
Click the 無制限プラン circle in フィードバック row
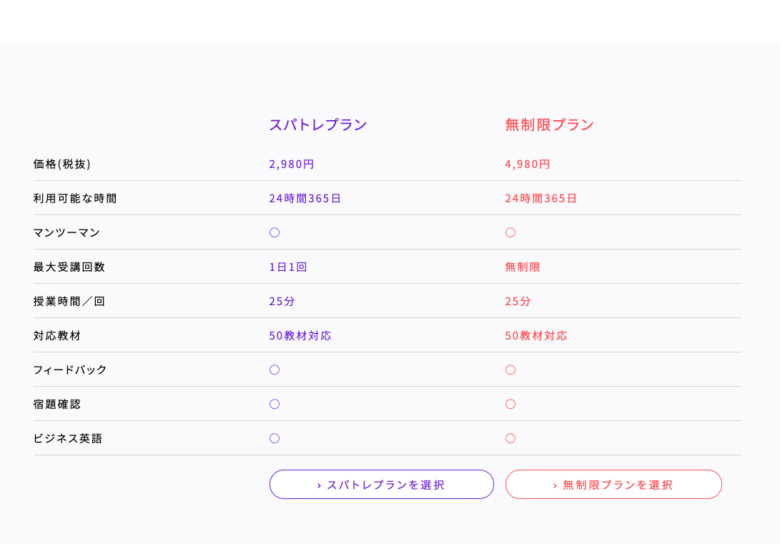[510, 369]
